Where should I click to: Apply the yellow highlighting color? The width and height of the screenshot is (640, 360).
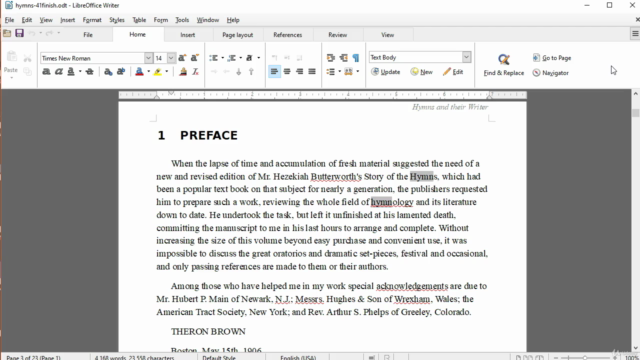[x=158, y=72]
